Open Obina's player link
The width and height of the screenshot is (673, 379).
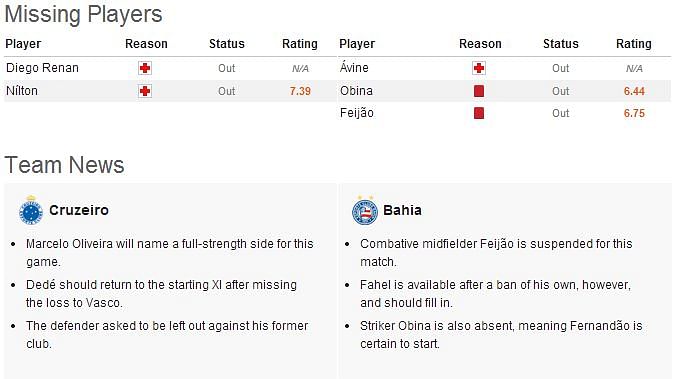click(356, 91)
